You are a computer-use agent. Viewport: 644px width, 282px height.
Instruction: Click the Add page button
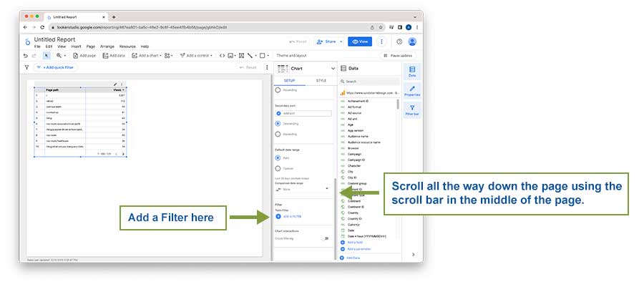[84, 56]
